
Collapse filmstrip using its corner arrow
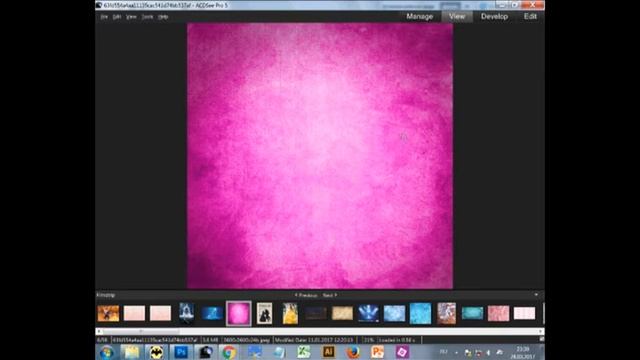(x=536, y=295)
